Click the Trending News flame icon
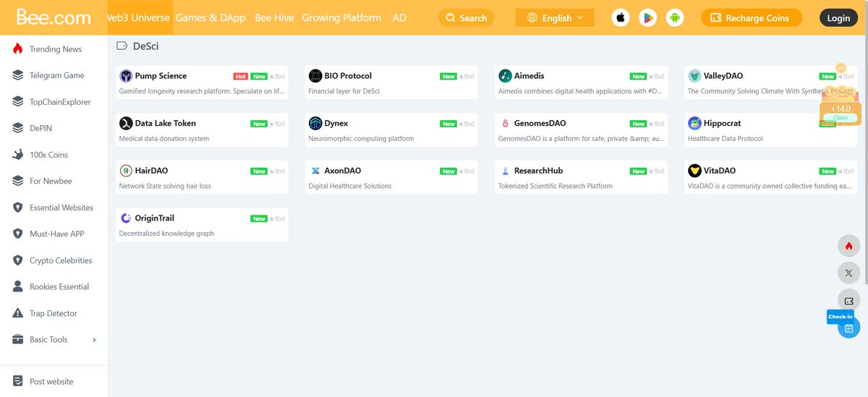 coord(18,49)
